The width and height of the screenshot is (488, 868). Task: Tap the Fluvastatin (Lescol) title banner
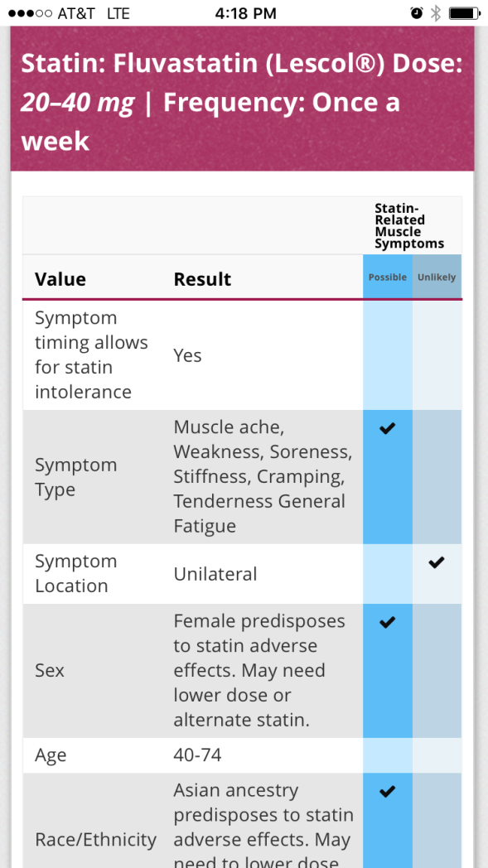click(x=244, y=99)
